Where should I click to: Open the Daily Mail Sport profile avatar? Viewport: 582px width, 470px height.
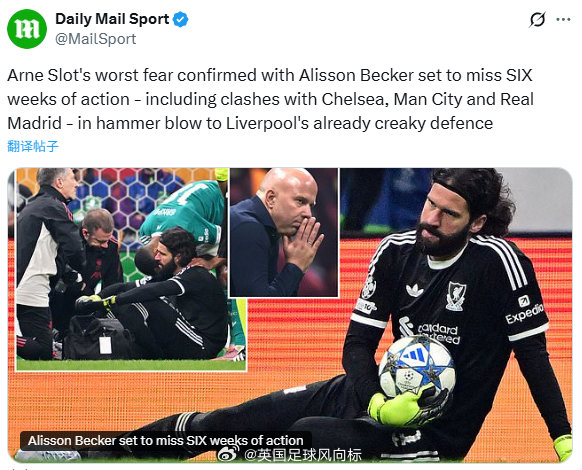click(27, 29)
